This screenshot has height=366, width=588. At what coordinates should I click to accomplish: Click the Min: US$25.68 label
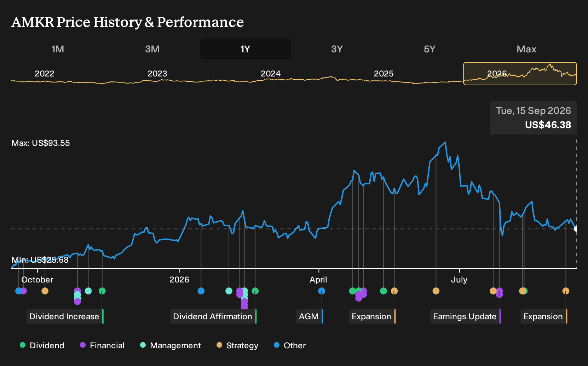(40, 260)
